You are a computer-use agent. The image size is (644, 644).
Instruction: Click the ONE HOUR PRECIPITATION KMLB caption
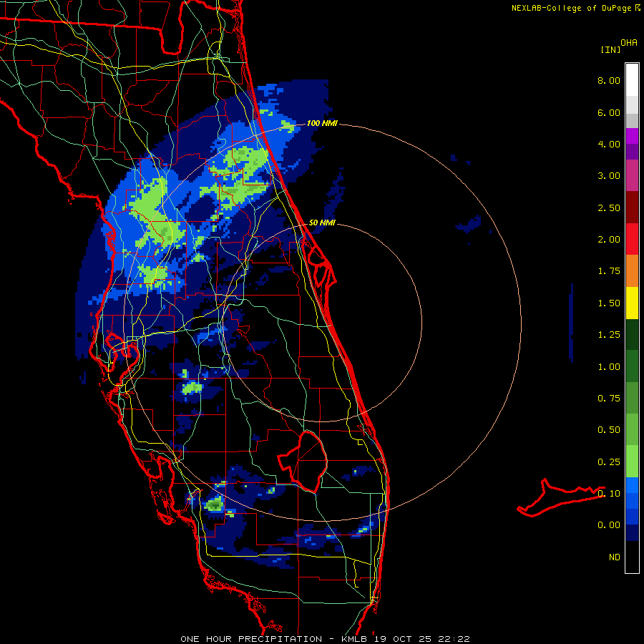[325, 639]
